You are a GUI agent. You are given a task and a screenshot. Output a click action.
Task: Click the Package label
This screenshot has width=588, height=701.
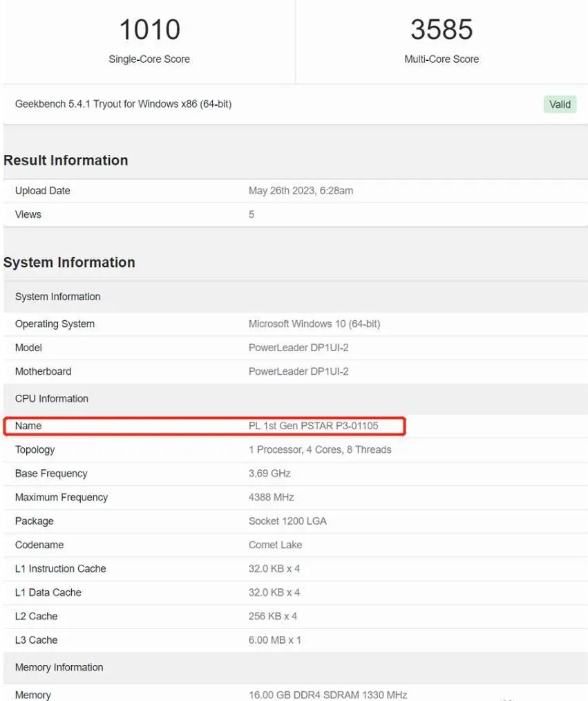coord(35,521)
